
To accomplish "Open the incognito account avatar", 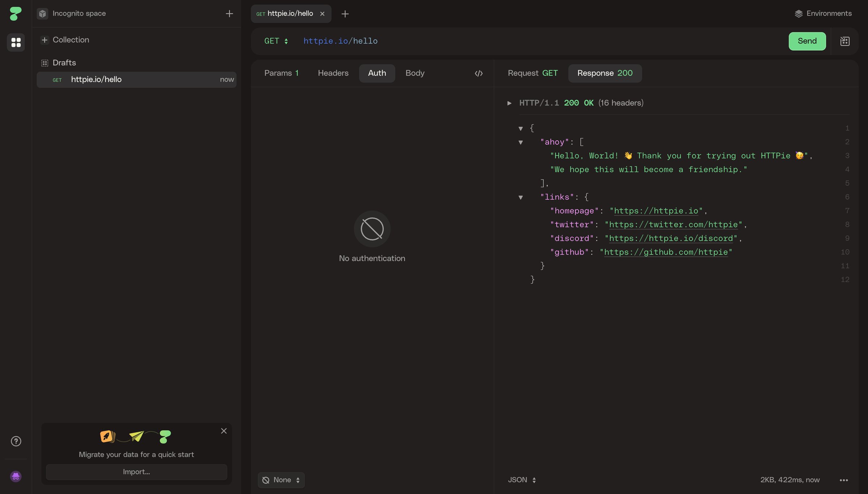I will point(16,476).
